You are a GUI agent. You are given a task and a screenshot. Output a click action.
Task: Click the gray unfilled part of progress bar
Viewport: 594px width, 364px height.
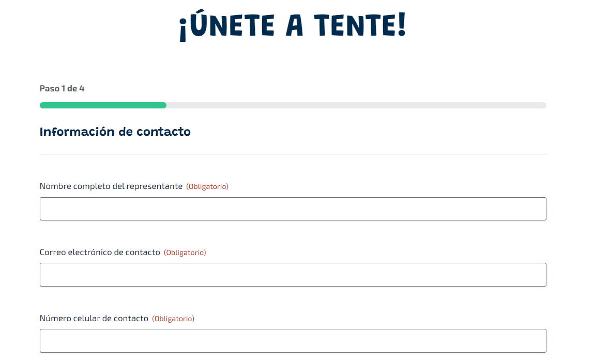(356, 105)
